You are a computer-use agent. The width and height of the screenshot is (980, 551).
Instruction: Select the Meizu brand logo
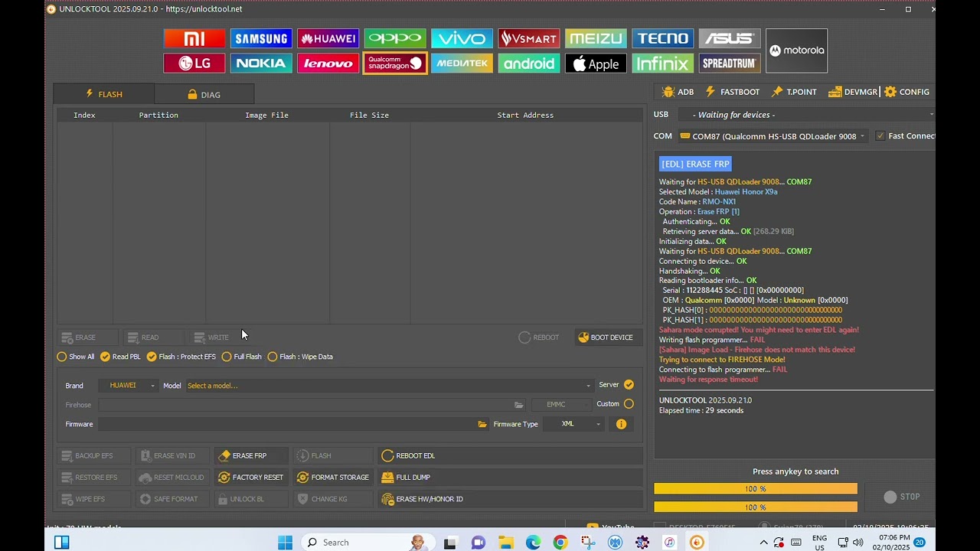(596, 38)
